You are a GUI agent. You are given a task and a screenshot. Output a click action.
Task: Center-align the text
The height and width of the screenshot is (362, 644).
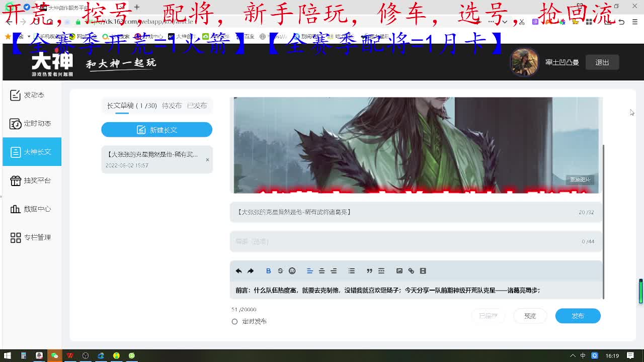pyautogui.click(x=321, y=271)
